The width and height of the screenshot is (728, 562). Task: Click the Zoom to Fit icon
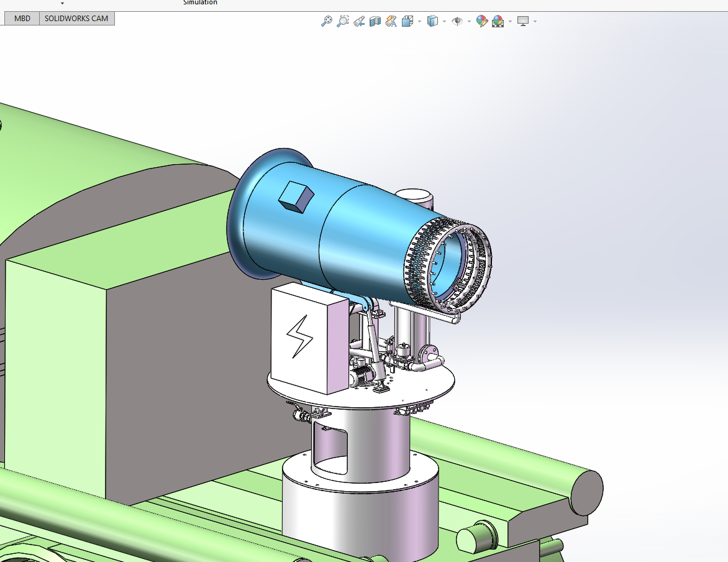pos(326,21)
